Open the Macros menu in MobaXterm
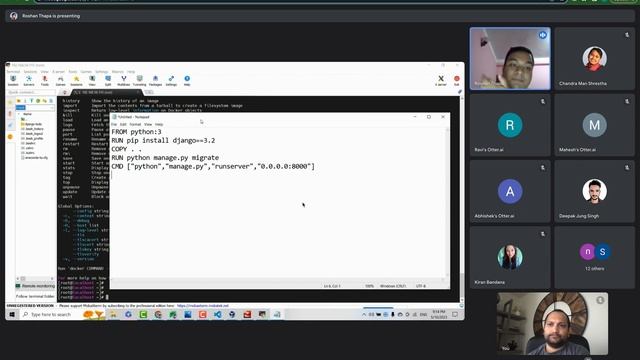The image size is (640, 360). click(x=118, y=72)
